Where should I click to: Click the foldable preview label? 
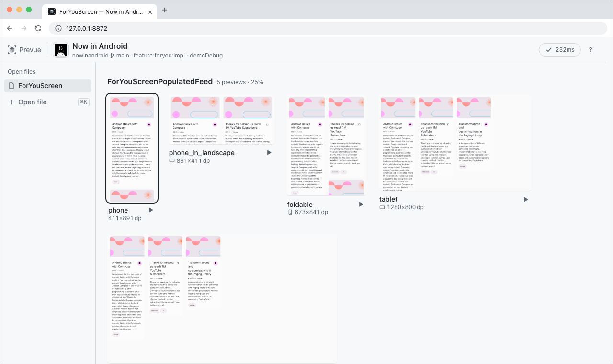[300, 205]
